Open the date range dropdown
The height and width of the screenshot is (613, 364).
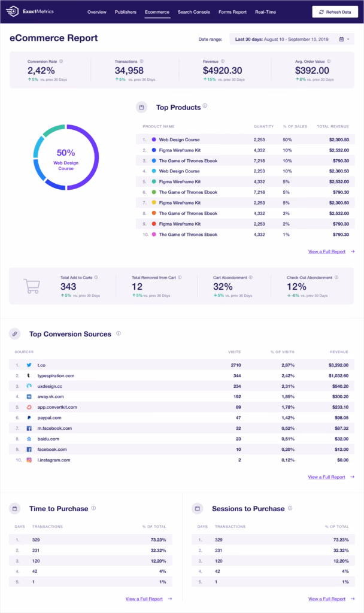click(292, 39)
